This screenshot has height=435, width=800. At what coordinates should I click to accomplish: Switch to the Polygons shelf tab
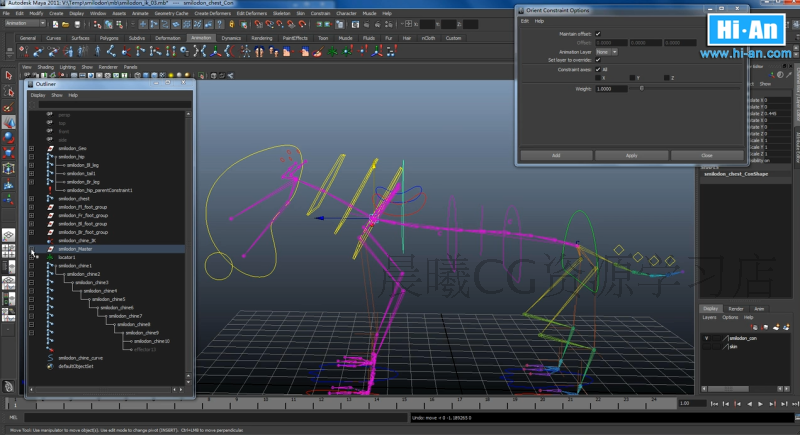pos(109,38)
